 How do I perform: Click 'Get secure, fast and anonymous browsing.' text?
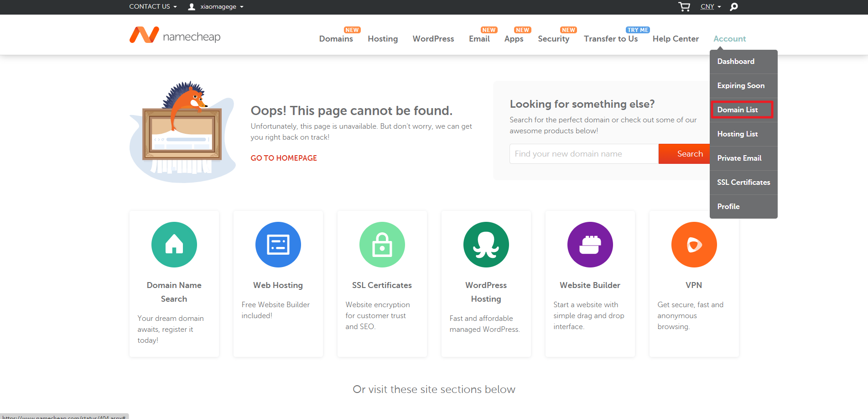pyautogui.click(x=690, y=315)
